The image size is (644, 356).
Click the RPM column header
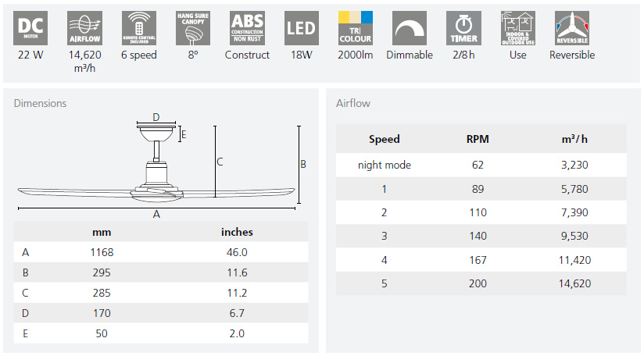click(478, 140)
